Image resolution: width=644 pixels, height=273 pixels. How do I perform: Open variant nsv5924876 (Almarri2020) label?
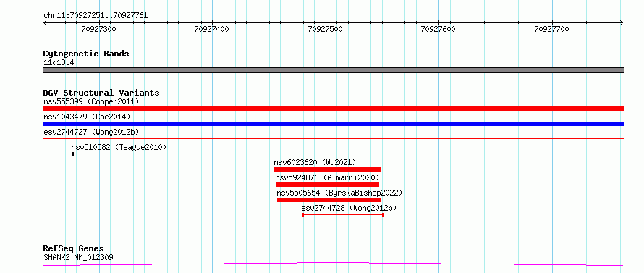pos(327,177)
